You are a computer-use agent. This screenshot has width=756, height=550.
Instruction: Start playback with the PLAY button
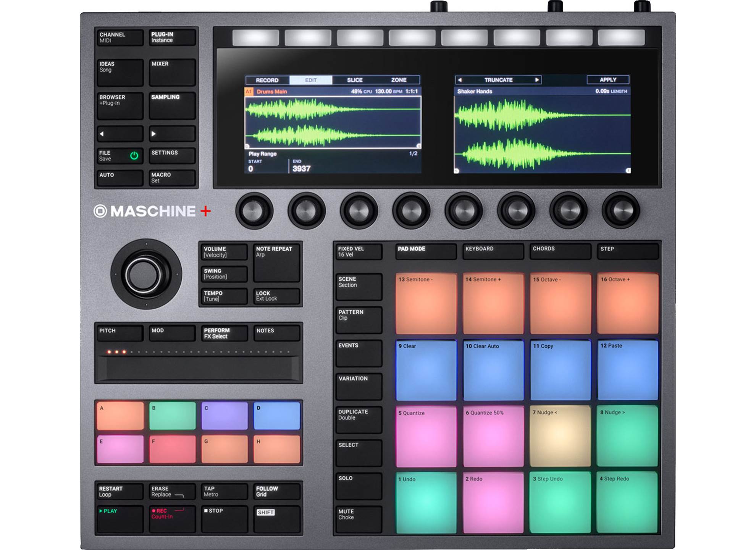[120, 519]
